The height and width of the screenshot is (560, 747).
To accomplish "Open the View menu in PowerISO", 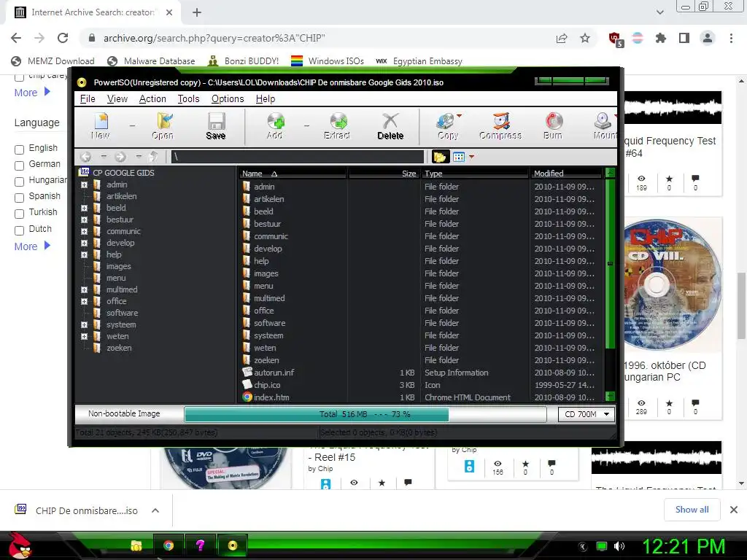I will coord(117,98).
